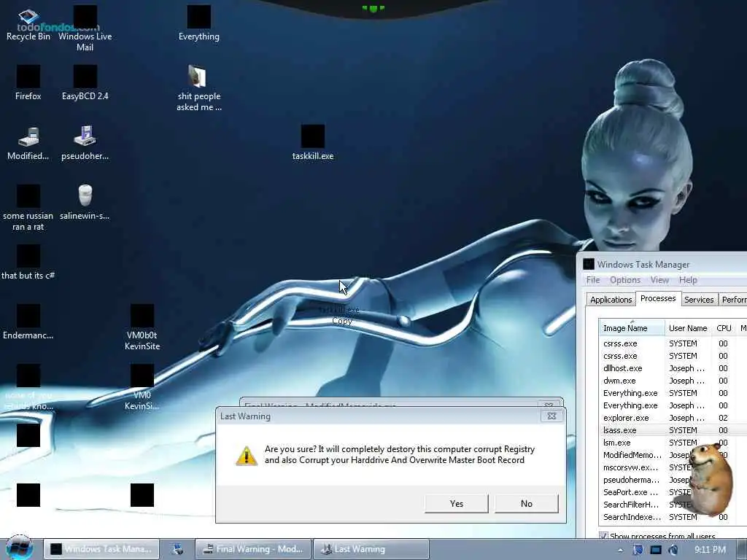
Task: Open the 'shit people asked me' folder icon
Action: 198,88
